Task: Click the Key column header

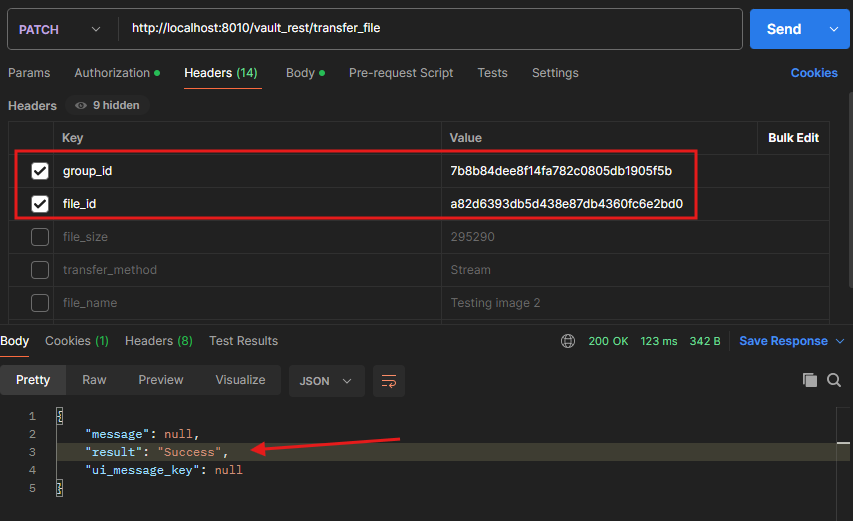Action: pos(248,138)
